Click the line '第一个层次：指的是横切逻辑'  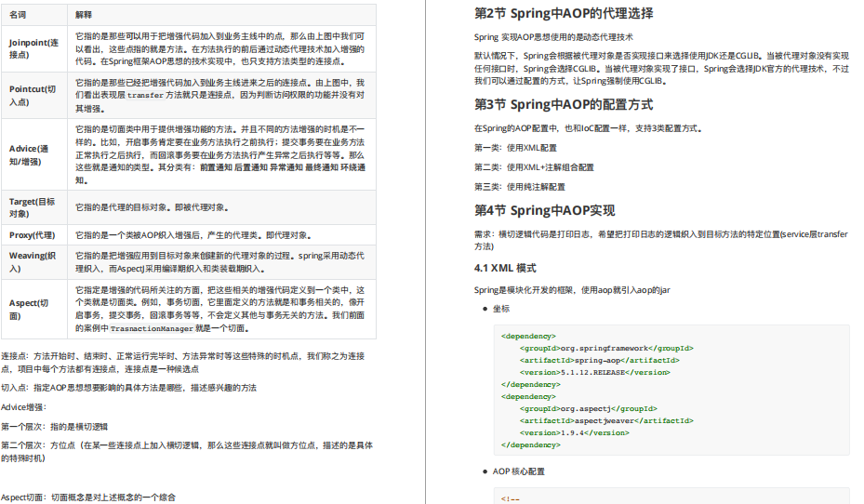tap(54, 426)
